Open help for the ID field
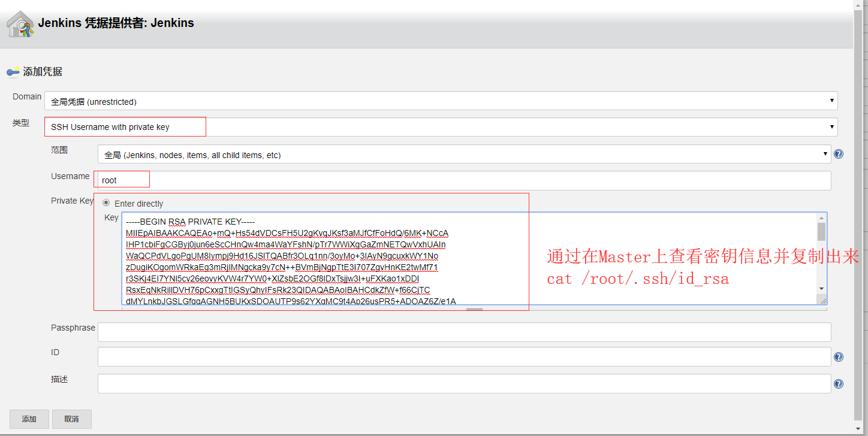868x436 pixels. click(839, 357)
